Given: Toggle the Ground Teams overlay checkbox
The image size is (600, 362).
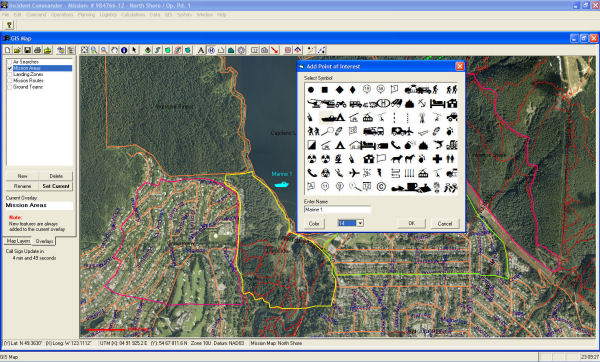Looking at the screenshot, I should click(10, 87).
